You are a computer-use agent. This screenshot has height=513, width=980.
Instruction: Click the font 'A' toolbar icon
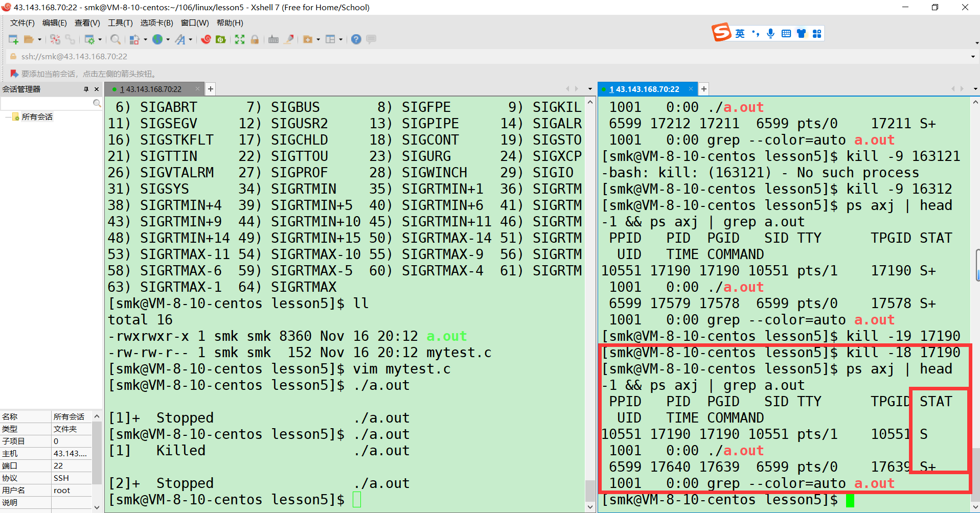[x=180, y=39]
